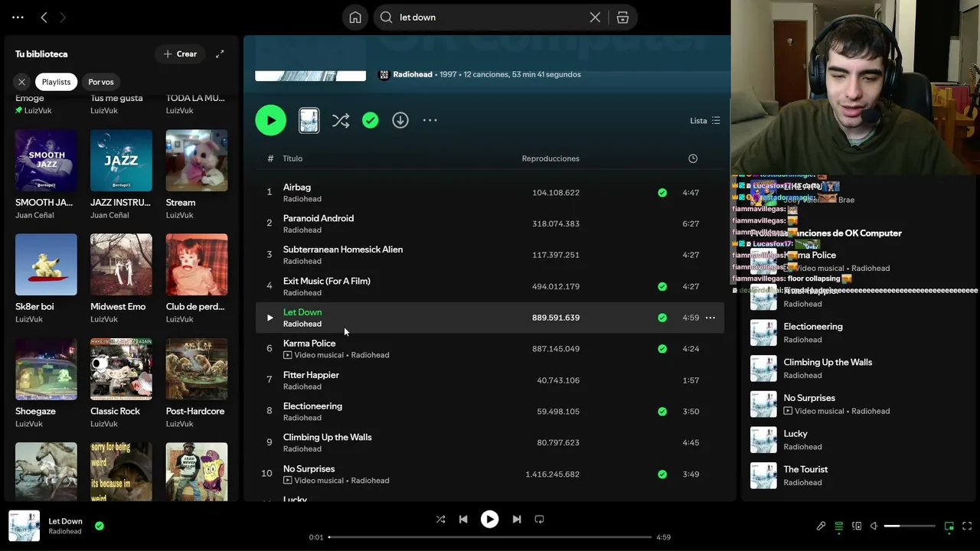Toggle the now-playing track's saved checkmark
980x551 pixels.
coord(100,526)
